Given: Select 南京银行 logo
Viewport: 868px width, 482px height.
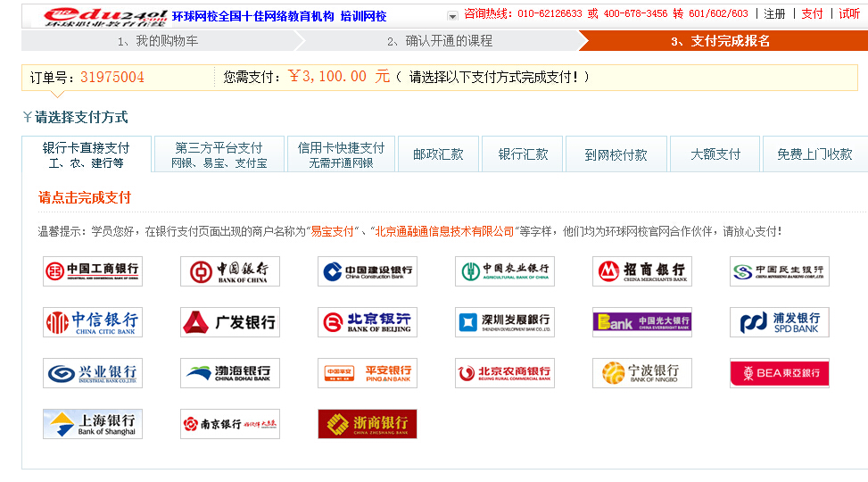Looking at the screenshot, I should [x=230, y=424].
